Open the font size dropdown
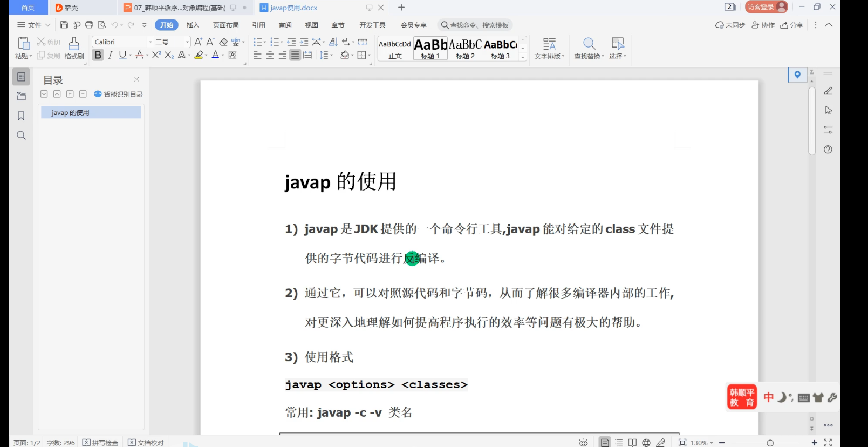 187,42
